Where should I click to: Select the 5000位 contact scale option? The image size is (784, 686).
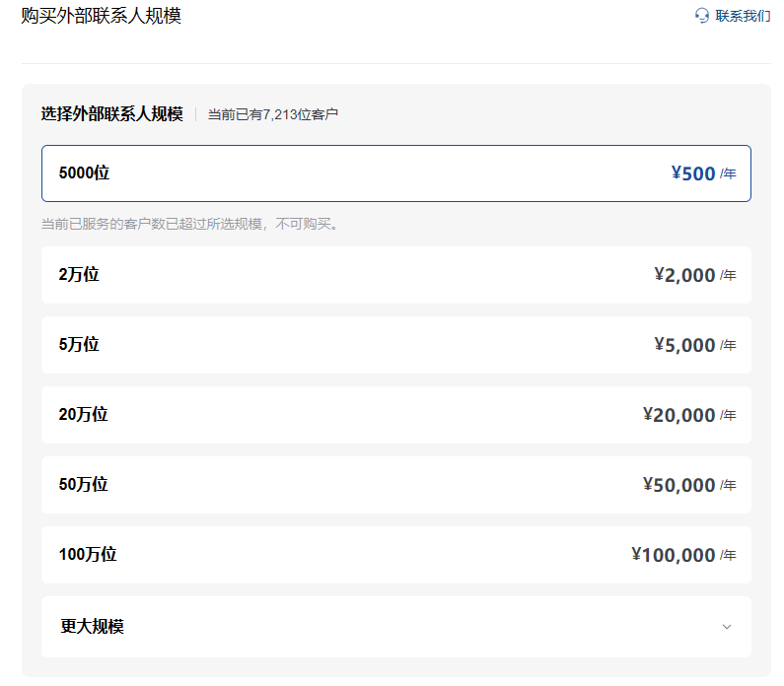pos(85,173)
